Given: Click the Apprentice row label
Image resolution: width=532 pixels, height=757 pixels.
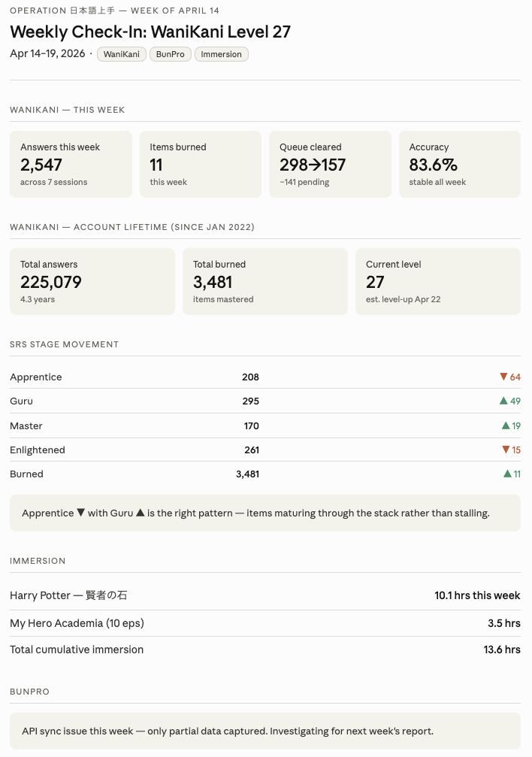Looking at the screenshot, I should click(36, 377).
